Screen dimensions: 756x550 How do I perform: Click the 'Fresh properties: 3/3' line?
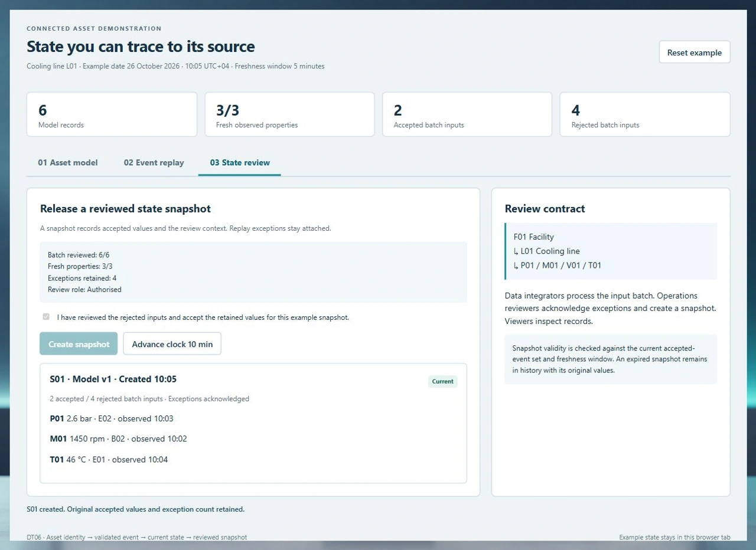point(80,266)
